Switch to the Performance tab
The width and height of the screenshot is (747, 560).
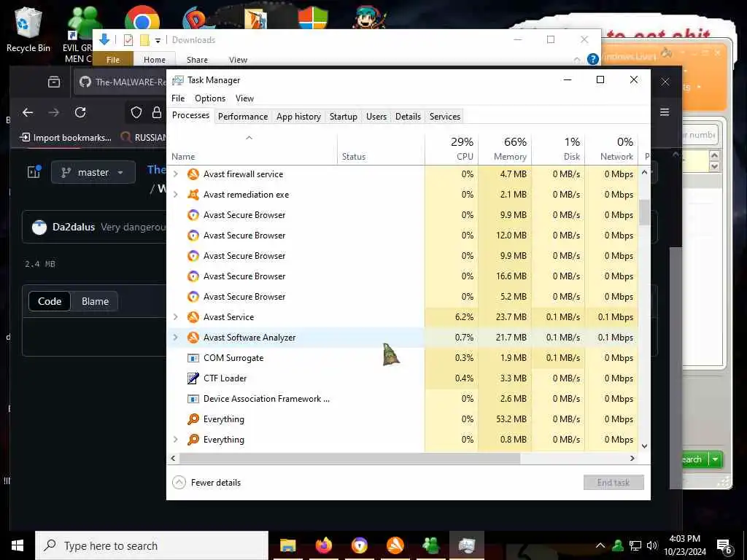243,117
